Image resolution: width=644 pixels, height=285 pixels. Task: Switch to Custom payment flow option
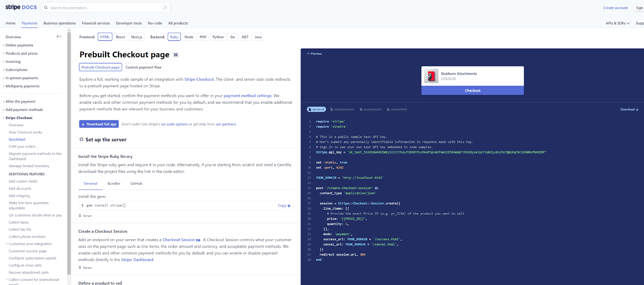[x=143, y=68]
